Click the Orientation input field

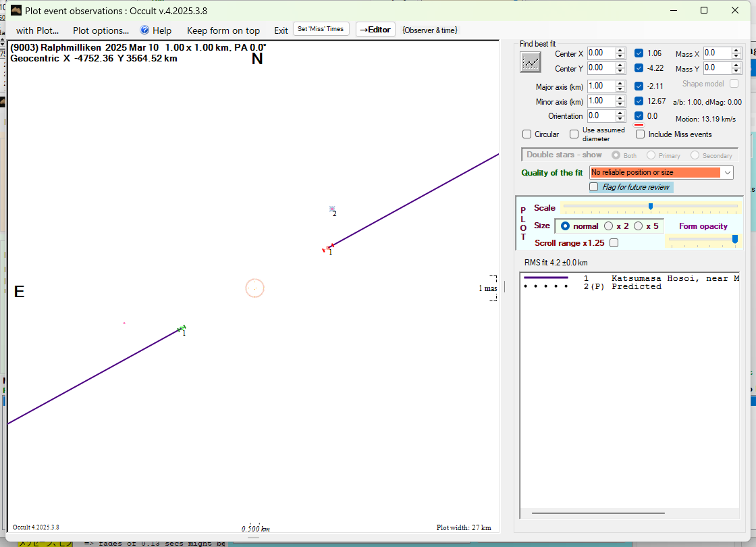click(x=600, y=116)
